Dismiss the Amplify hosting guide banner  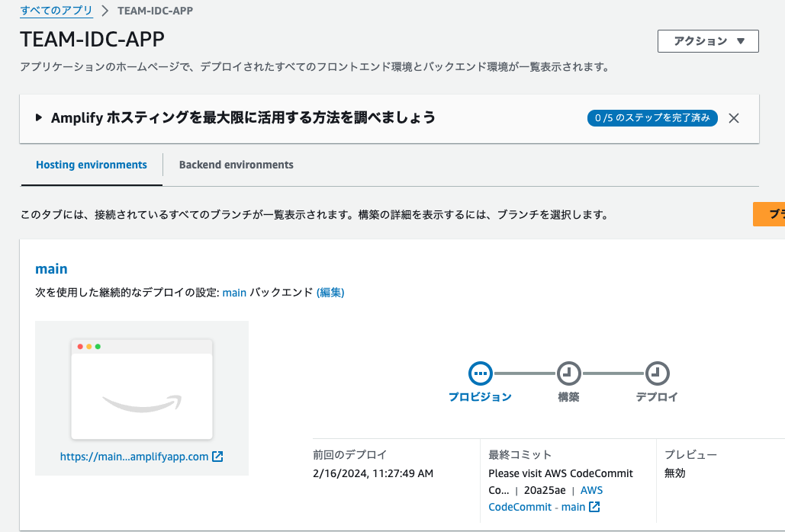click(733, 118)
